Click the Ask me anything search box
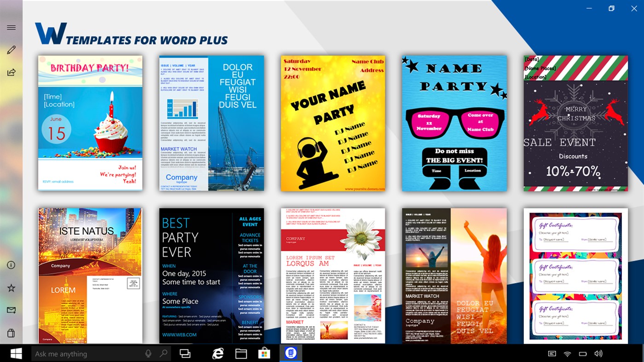The width and height of the screenshot is (644, 362). tap(83, 353)
